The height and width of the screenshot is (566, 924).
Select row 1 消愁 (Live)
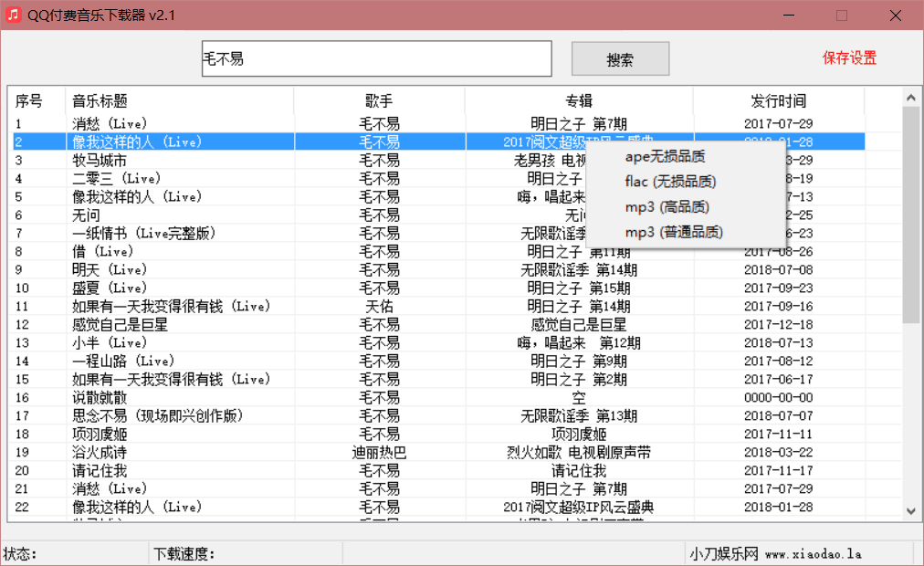110,123
